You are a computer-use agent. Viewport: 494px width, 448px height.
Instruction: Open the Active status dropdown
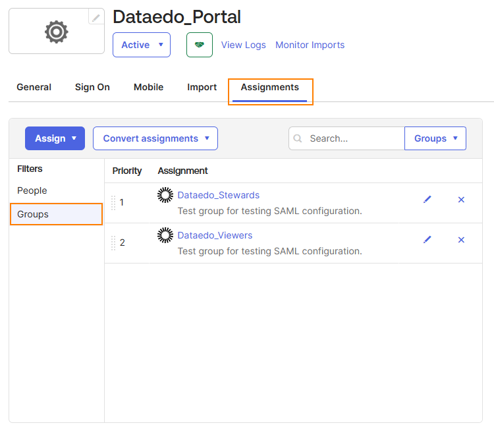pyautogui.click(x=142, y=45)
